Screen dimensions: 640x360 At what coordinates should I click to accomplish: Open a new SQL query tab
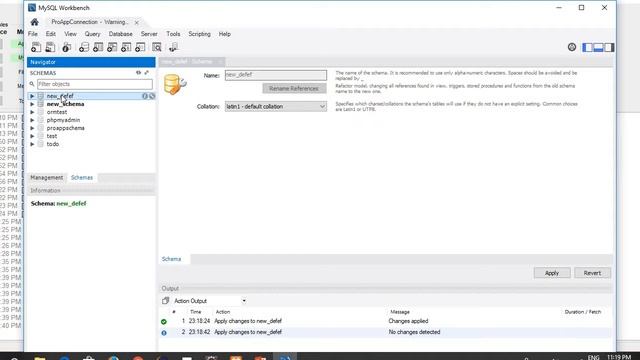point(36,47)
